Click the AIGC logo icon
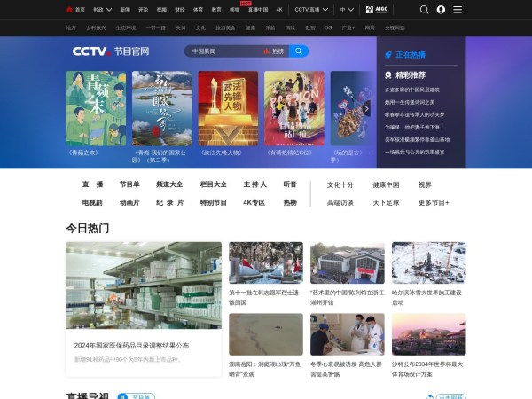Image resolution: width=532 pixels, height=399 pixels. (375, 10)
